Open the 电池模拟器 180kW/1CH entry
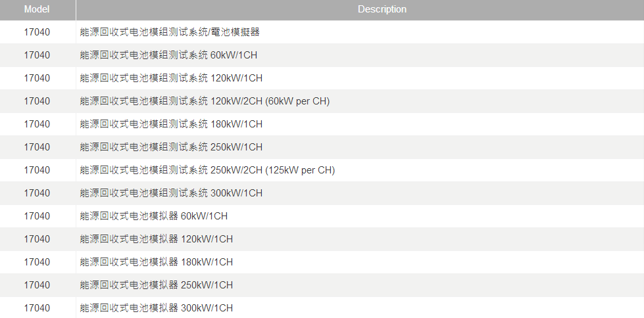The image size is (644, 318). (157, 261)
